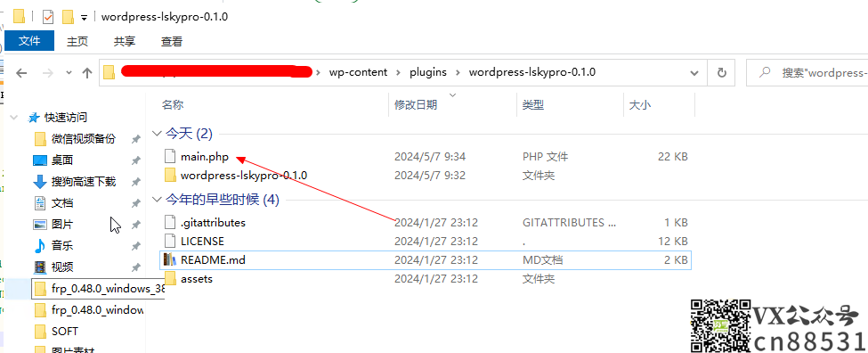Open 快速访问 in the navigation pane
Screen dimensions: 868x353
(66, 118)
